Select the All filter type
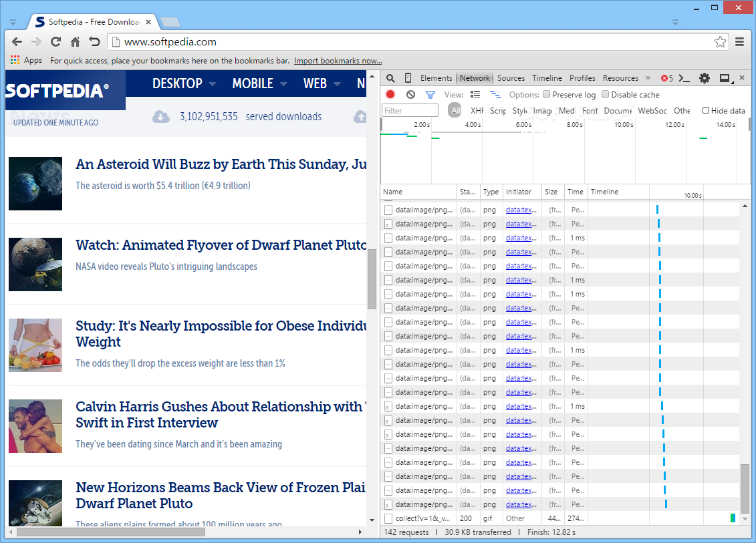The width and height of the screenshot is (756, 543). click(x=455, y=111)
